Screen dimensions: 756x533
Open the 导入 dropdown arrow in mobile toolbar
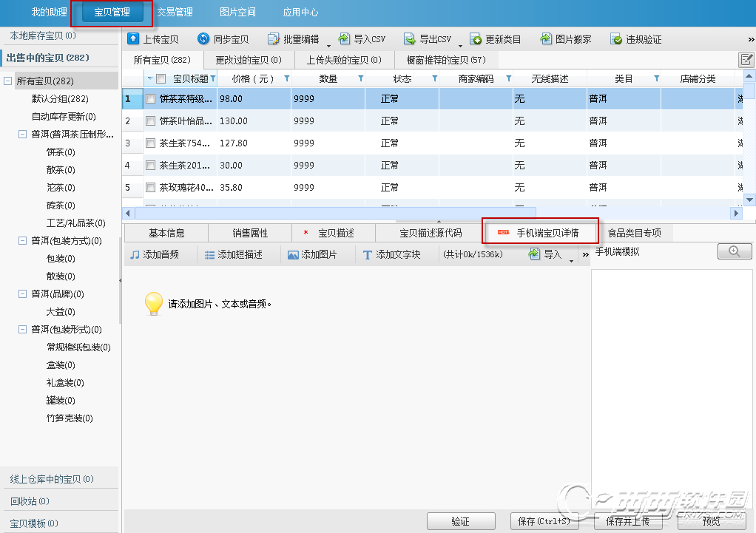click(x=571, y=261)
